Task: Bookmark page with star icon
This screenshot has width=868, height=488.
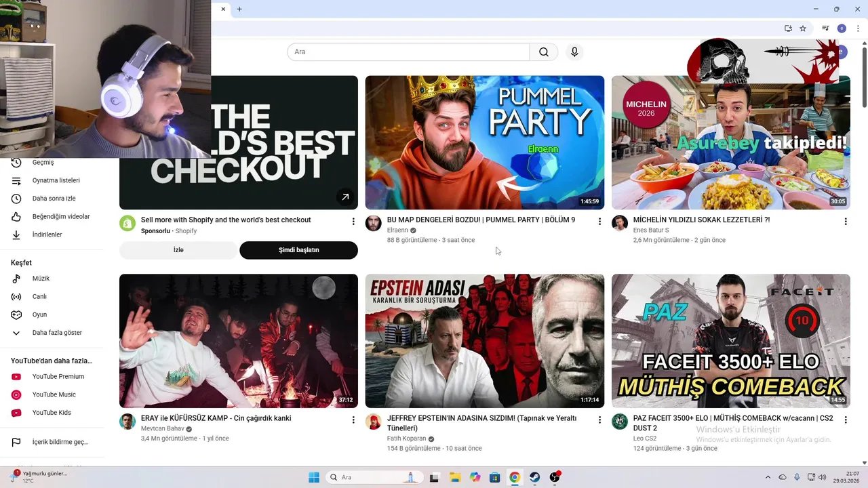Action: tap(803, 28)
